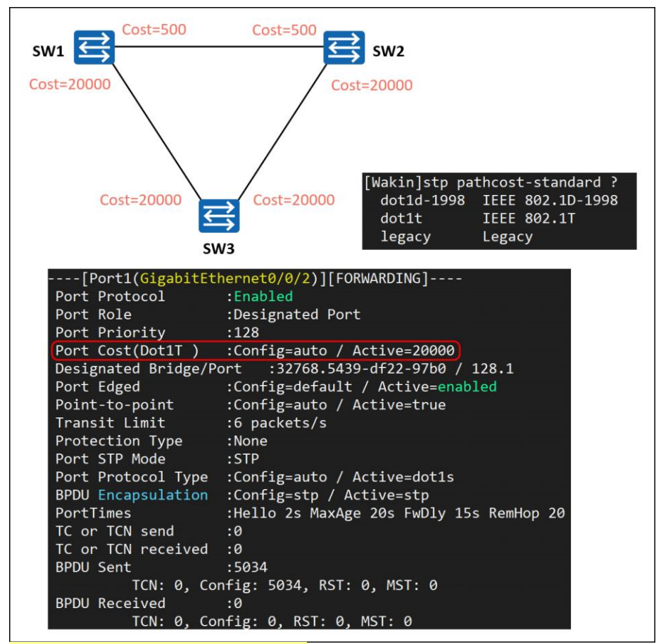Screen dimensions: 661x644
Task: Click the SW1 switch icon
Action: click(x=94, y=47)
